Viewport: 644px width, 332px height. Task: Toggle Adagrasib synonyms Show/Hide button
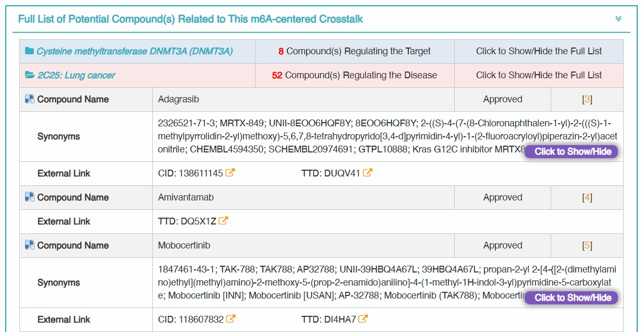tap(572, 151)
